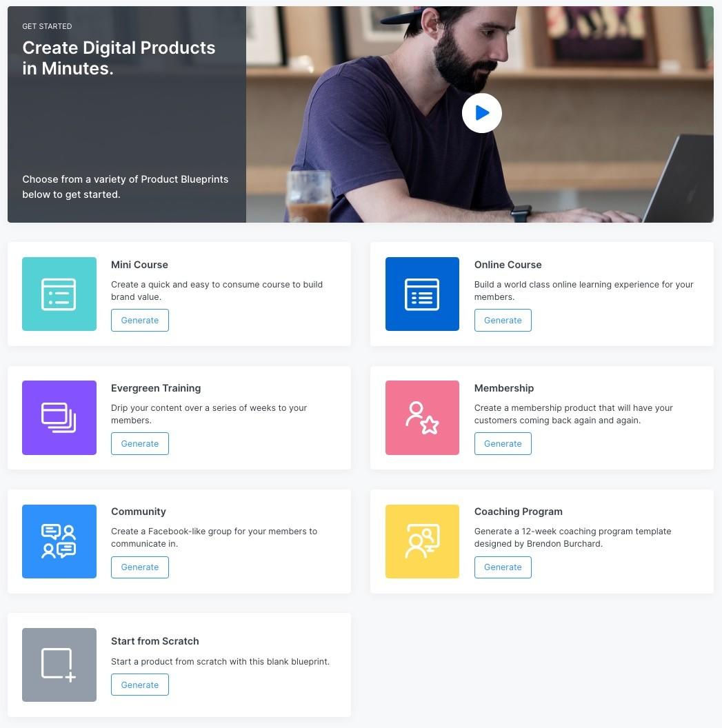Click the Membership title

pyautogui.click(x=504, y=388)
